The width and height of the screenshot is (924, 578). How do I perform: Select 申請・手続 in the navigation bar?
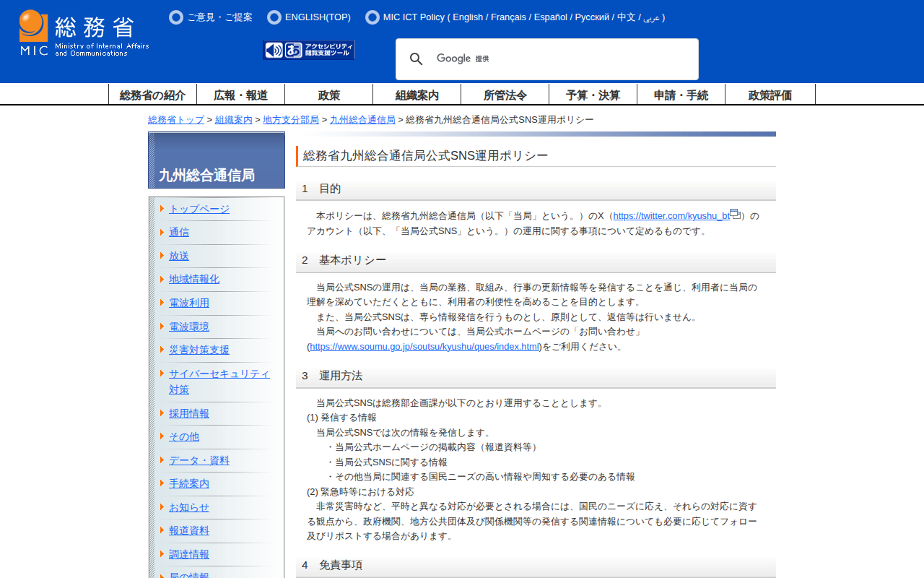681,95
